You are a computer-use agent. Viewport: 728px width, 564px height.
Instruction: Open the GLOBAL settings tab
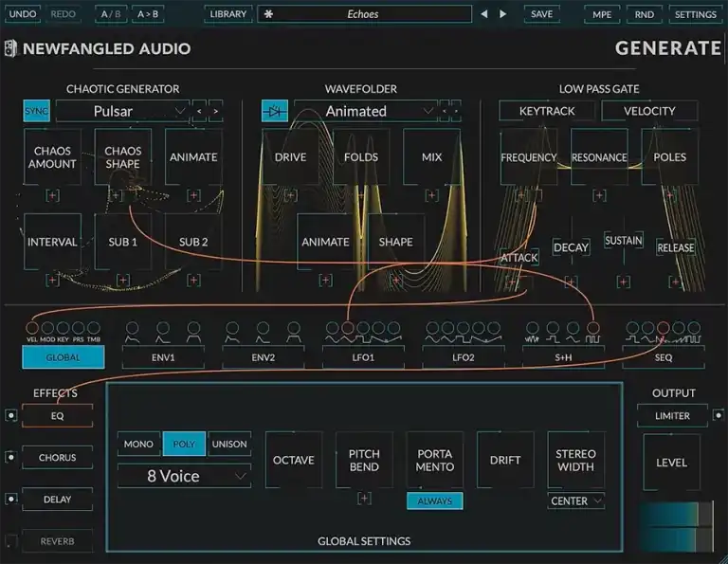64,357
